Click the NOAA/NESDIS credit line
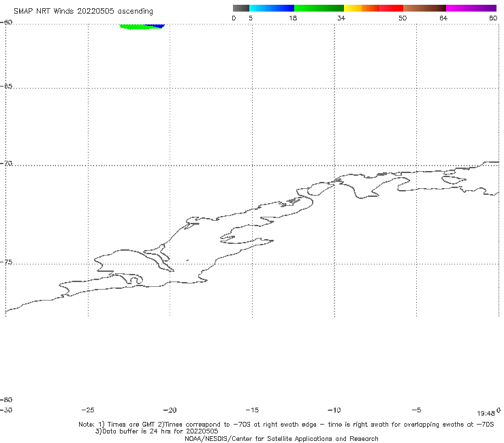Viewport: 504px width, 443px height. [x=281, y=438]
